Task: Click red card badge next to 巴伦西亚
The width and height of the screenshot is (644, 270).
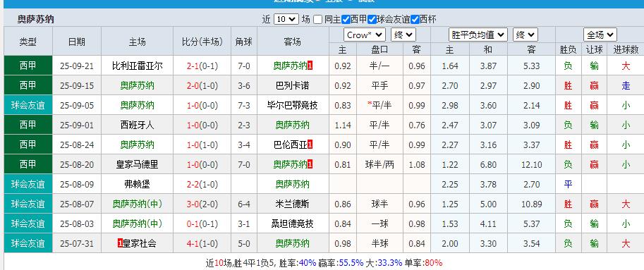Action: [310, 145]
